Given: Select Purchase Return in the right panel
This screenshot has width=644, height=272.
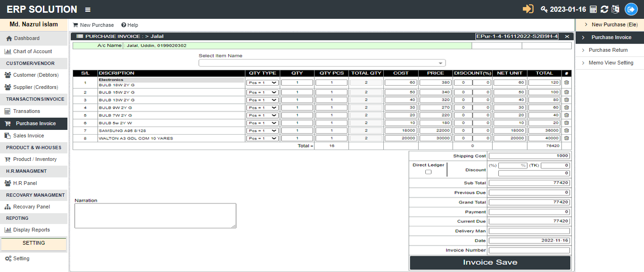Looking at the screenshot, I should [x=608, y=50].
